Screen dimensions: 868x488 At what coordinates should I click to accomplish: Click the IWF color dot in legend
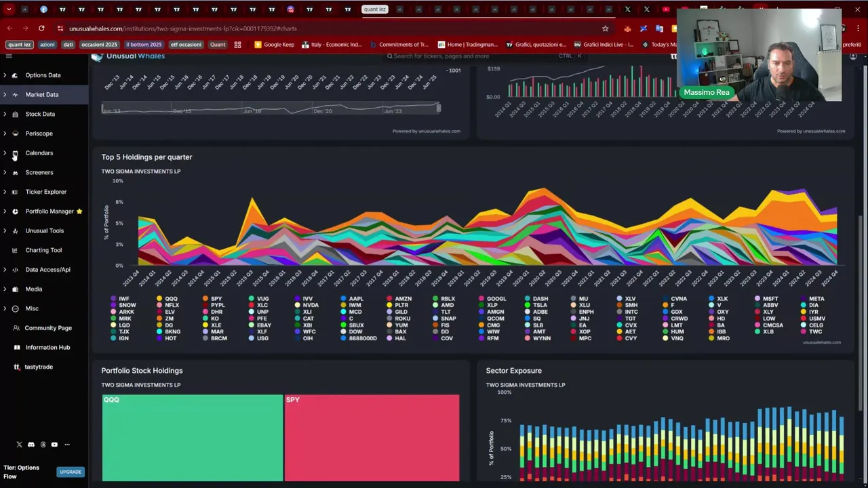click(x=113, y=299)
